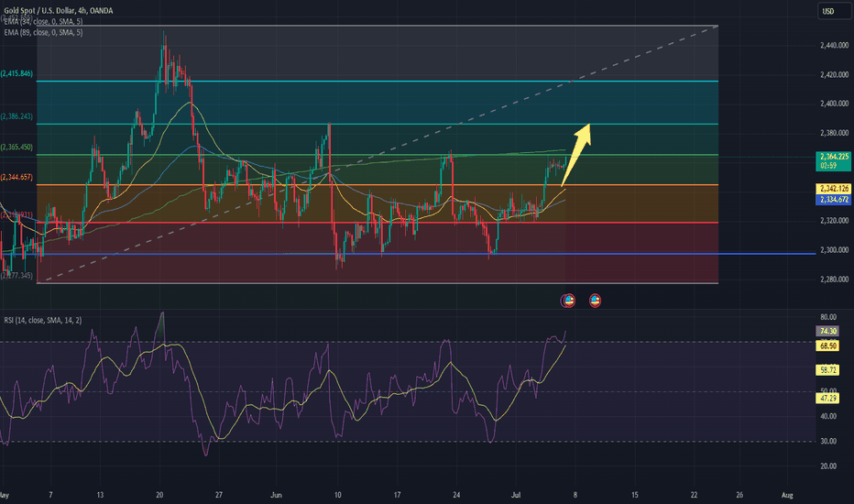The image size is (854, 504).
Task: Click 2,380.000 on the price axis
Action: click(834, 133)
